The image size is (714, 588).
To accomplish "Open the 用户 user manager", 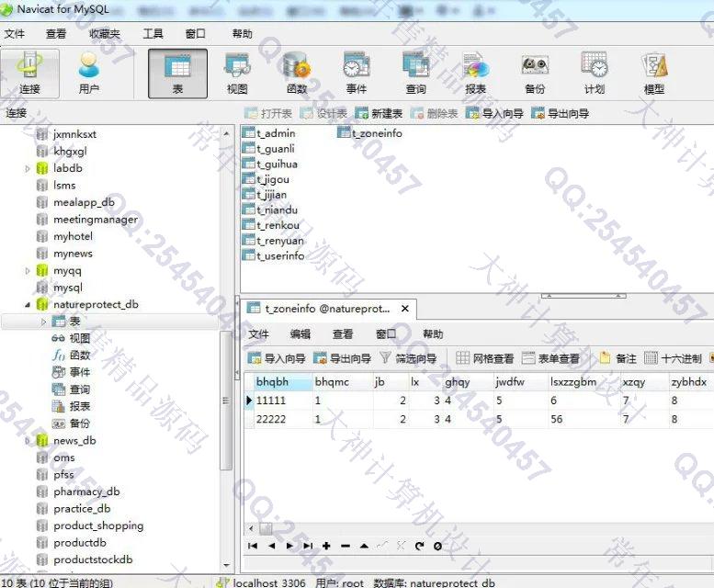I will click(x=89, y=73).
